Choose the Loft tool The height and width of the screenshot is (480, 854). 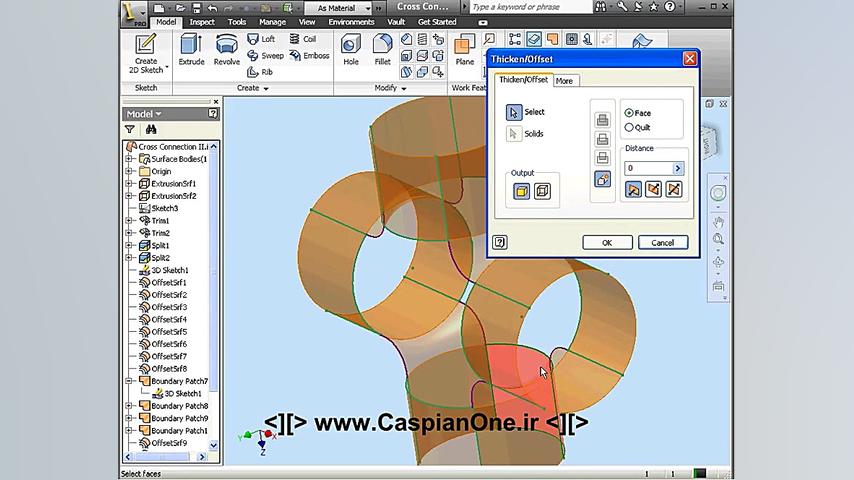pos(261,39)
